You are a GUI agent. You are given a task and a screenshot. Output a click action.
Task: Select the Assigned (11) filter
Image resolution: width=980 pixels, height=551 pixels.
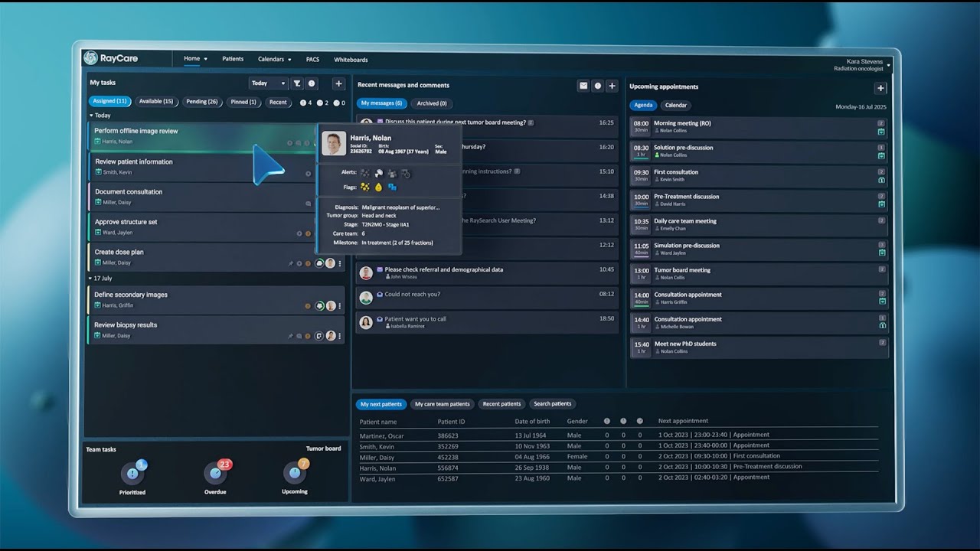tap(109, 102)
